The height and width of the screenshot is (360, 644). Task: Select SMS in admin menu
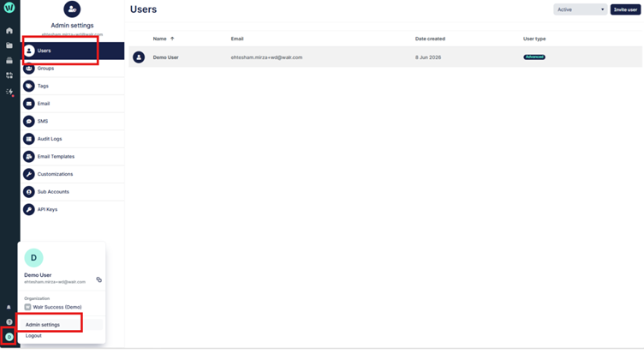tap(73, 121)
